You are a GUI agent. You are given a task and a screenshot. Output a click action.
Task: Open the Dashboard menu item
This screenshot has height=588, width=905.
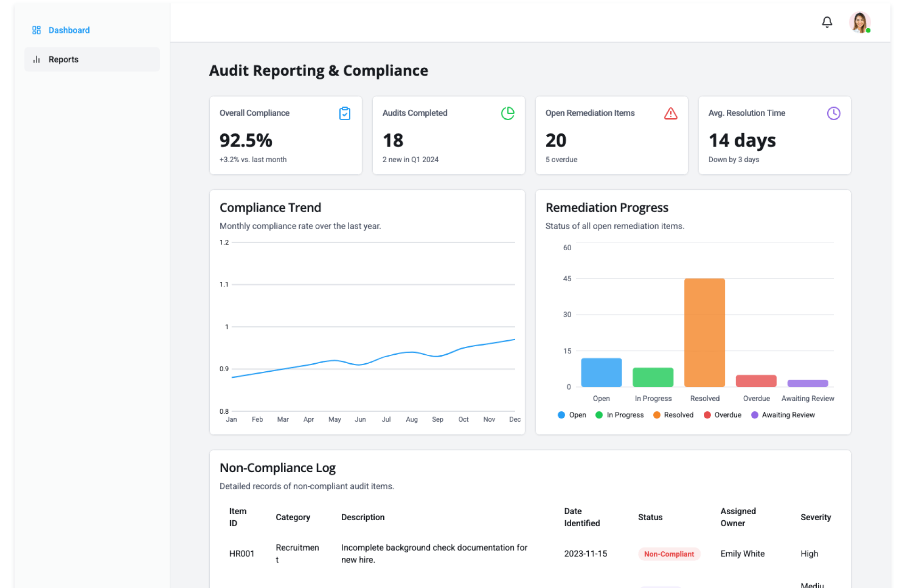tap(69, 30)
